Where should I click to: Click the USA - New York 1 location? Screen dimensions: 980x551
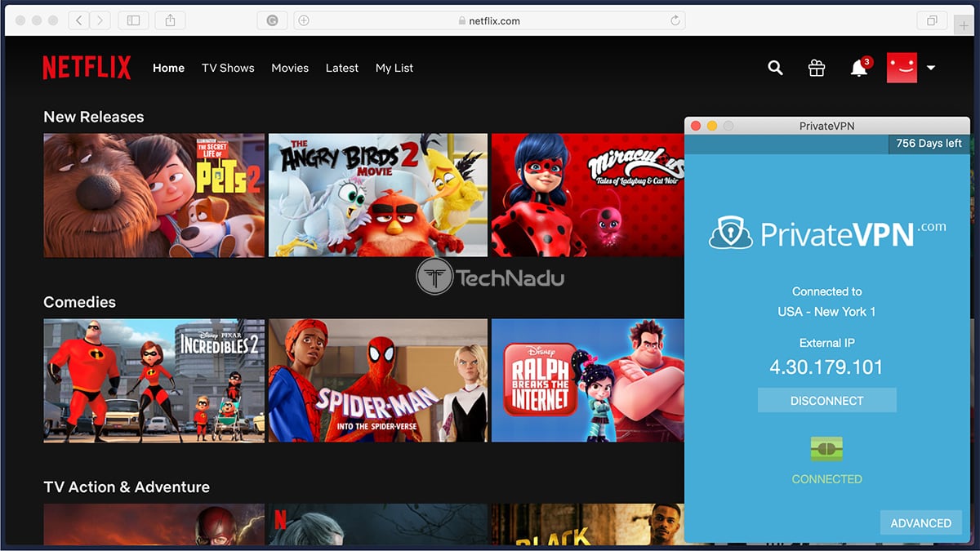[x=826, y=312]
